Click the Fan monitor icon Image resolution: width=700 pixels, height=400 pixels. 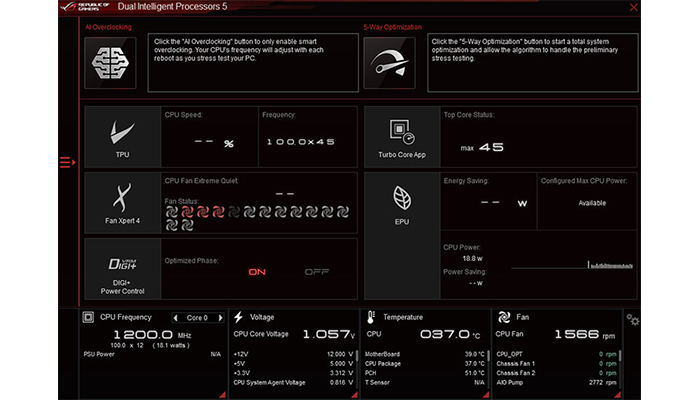click(504, 317)
